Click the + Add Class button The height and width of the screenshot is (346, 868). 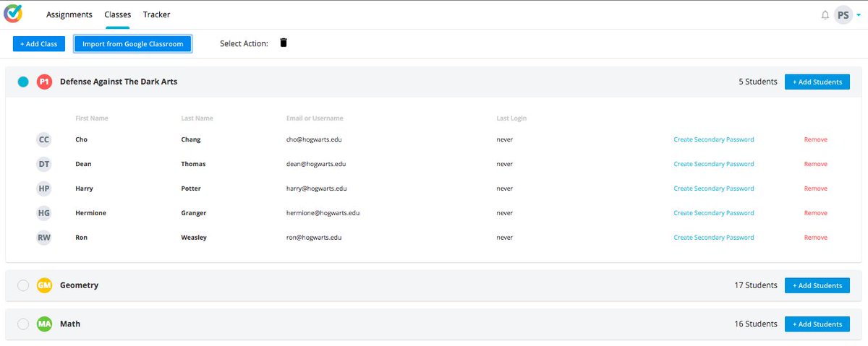(38, 44)
